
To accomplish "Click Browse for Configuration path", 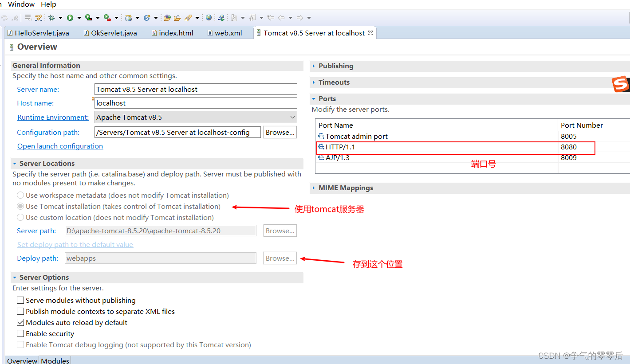I will coord(280,132).
